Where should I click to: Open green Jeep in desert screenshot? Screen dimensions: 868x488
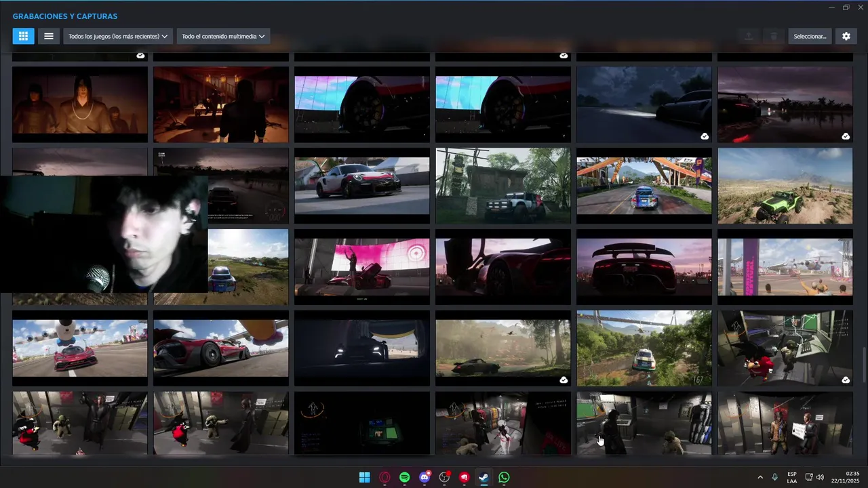point(785,186)
